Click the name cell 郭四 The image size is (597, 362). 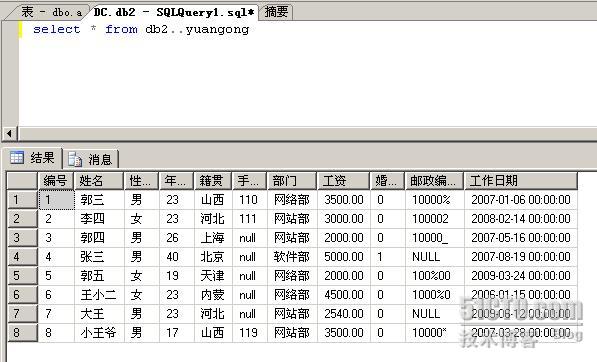pyautogui.click(x=99, y=238)
